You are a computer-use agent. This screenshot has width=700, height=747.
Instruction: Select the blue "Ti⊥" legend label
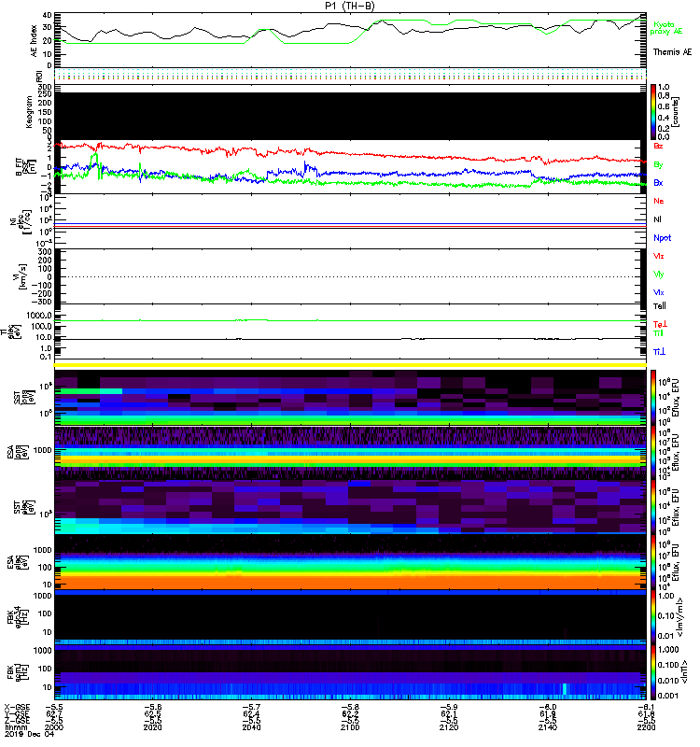[659, 352]
